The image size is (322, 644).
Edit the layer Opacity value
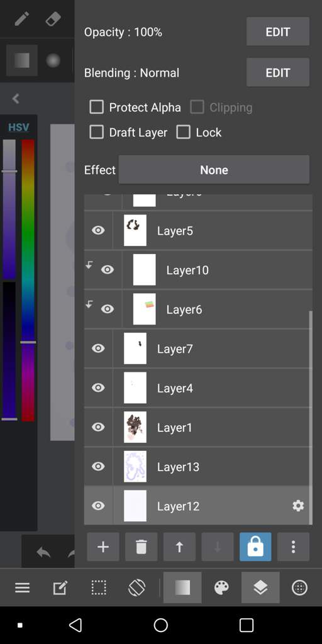tap(277, 31)
